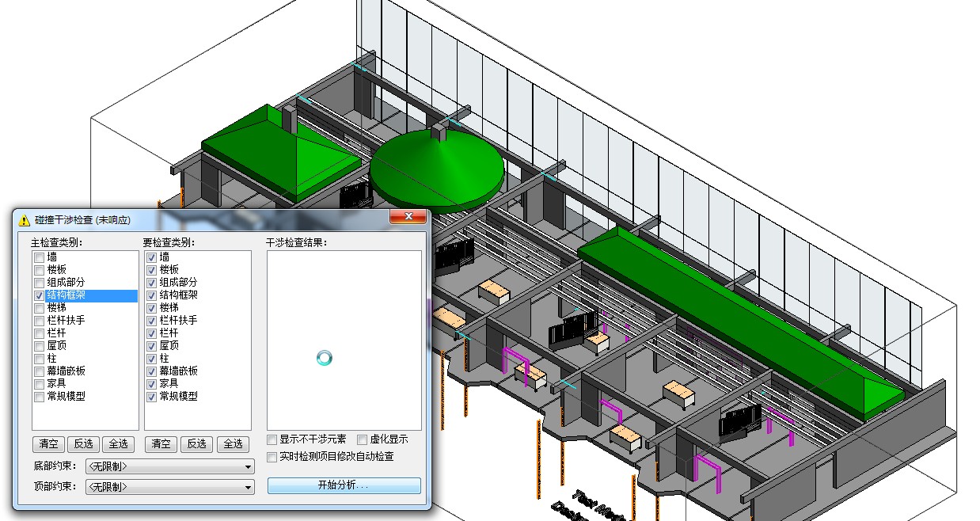Viewport: 980px width, 521px height.
Task: Select the green conical roof in the model
Action: coord(437,170)
